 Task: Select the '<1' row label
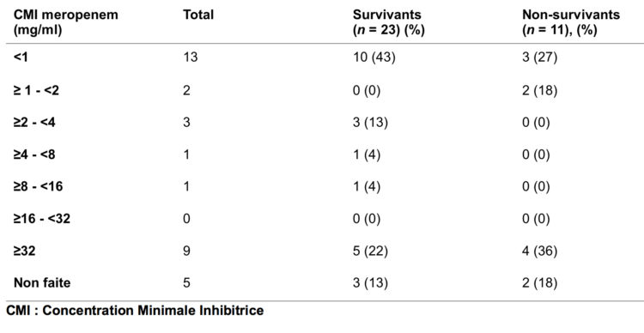point(21,58)
